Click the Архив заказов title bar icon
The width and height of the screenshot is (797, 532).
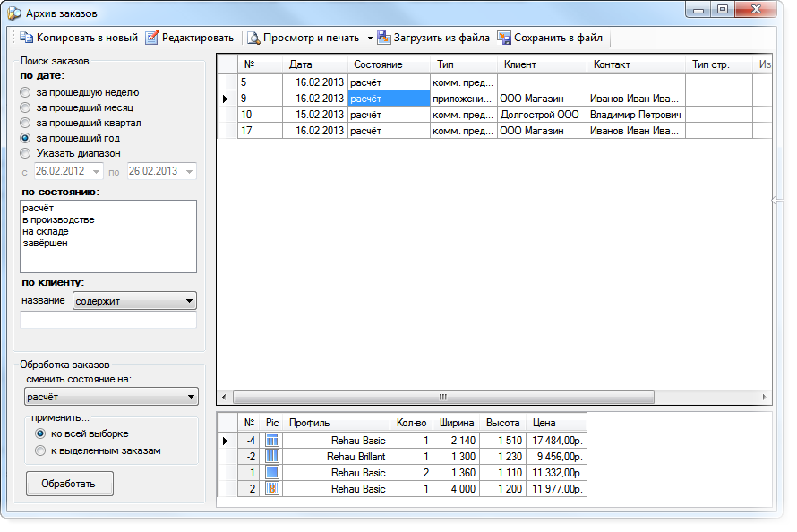click(x=14, y=13)
